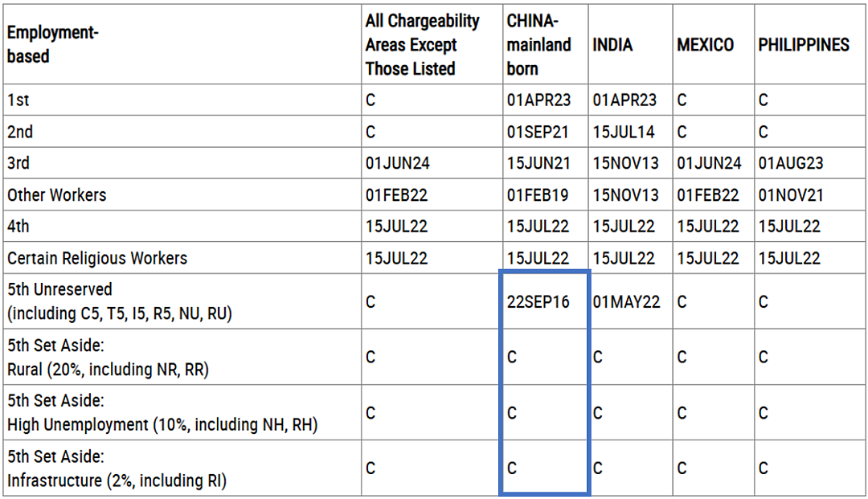
Task: Click the 3rd preference Philippines date 01AUG23
Action: point(791,163)
